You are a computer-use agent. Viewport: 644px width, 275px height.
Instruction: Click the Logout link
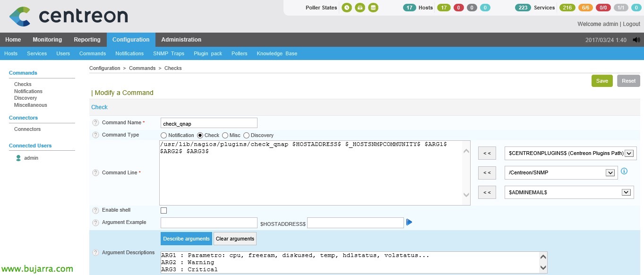point(631,24)
